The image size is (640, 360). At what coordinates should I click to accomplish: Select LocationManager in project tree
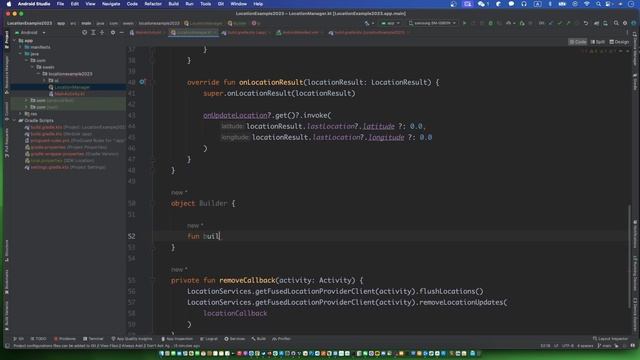[x=69, y=87]
